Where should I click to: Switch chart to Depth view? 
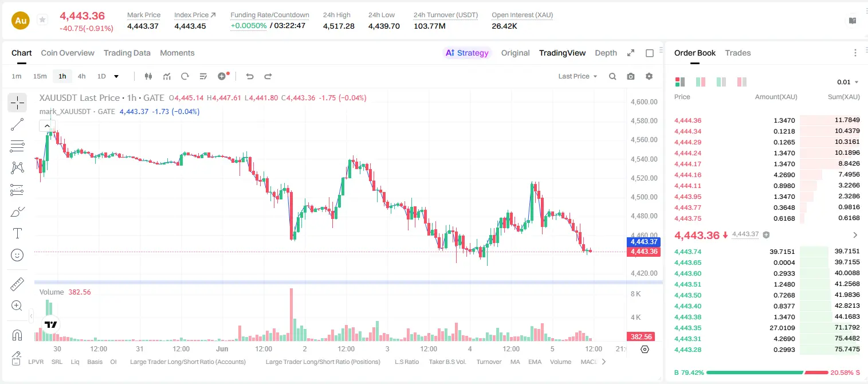tap(606, 53)
